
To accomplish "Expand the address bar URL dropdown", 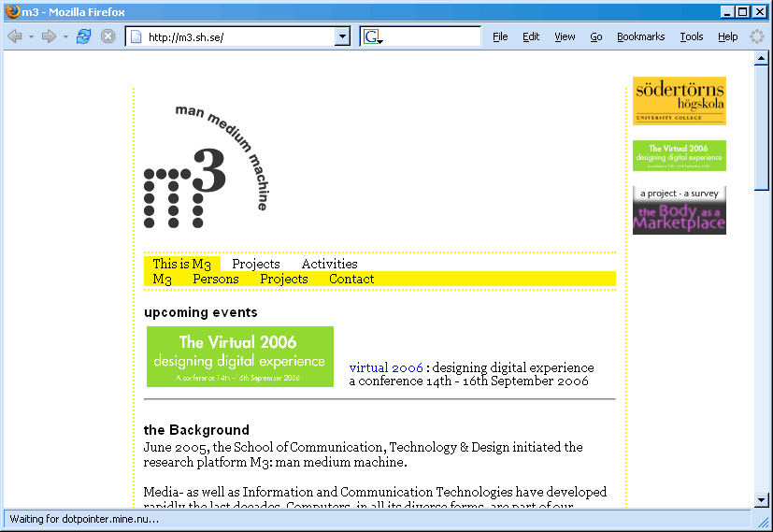I will coord(342,36).
